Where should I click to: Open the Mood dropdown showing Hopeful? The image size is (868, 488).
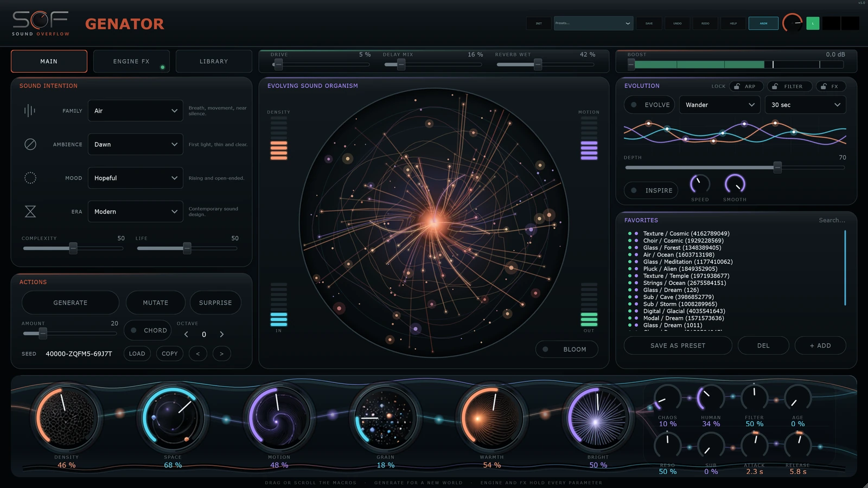136,178
